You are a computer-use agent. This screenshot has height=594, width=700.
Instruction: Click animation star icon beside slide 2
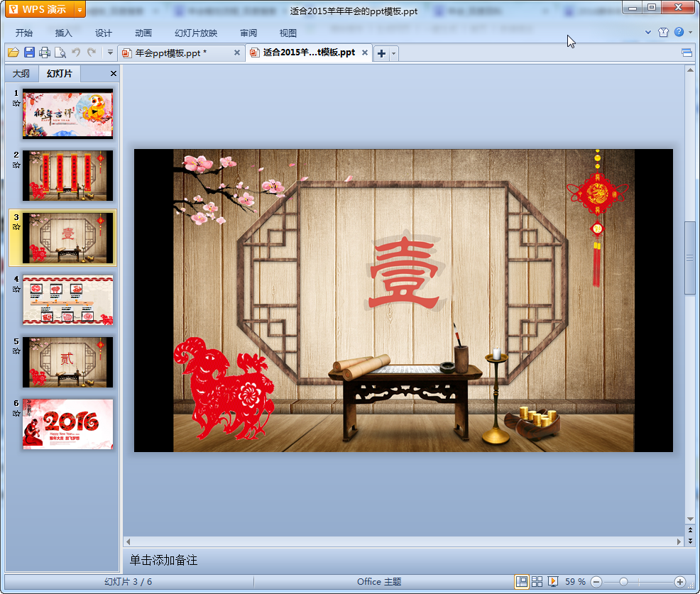(16, 165)
